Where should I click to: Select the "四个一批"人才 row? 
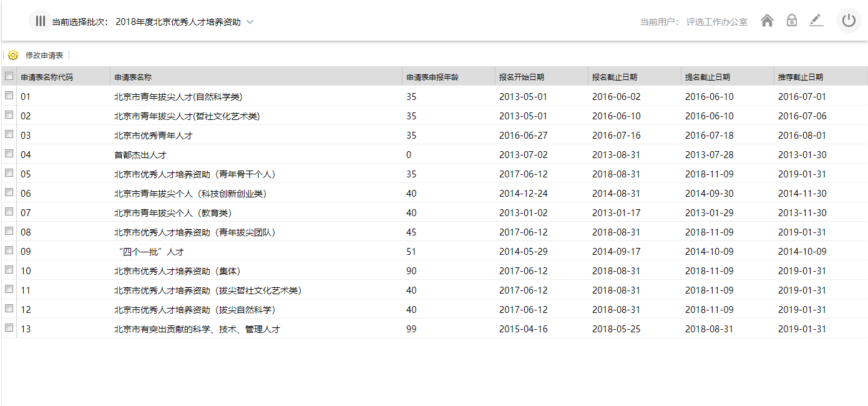(434, 251)
